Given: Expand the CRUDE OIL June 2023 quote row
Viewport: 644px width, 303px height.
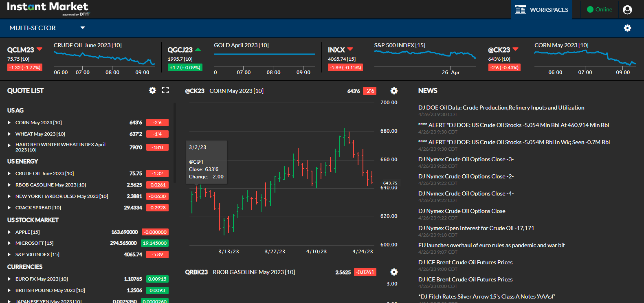Looking at the screenshot, I should 9,173.
